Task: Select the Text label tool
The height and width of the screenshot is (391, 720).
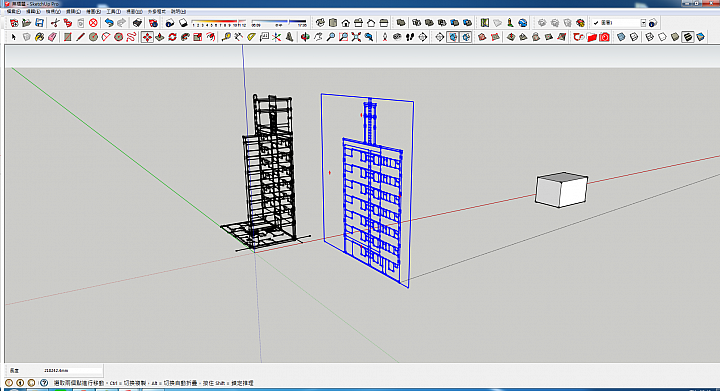Action: point(264,37)
